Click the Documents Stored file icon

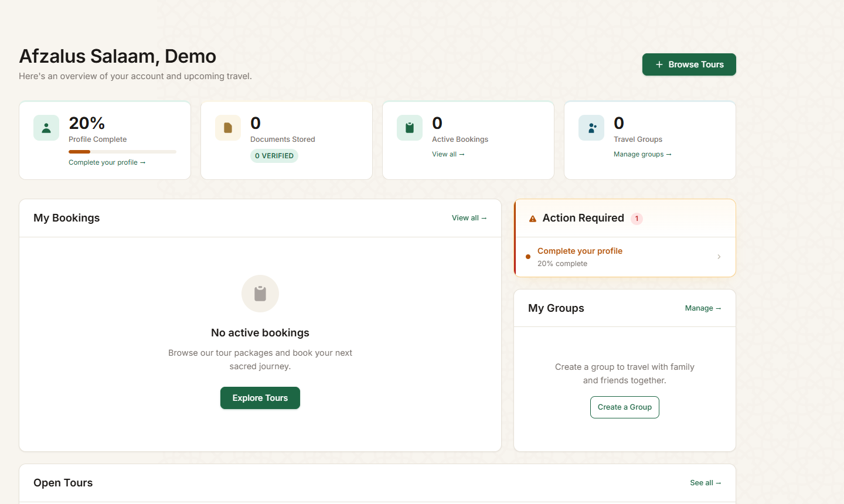(x=228, y=128)
